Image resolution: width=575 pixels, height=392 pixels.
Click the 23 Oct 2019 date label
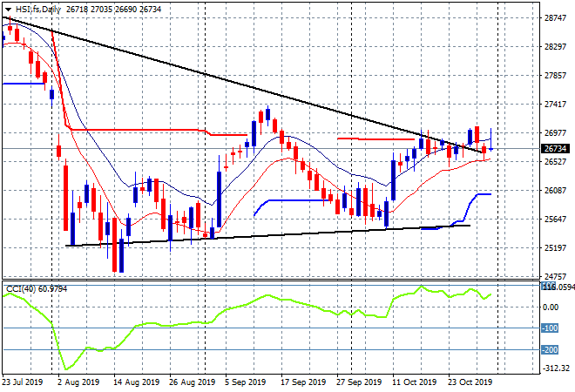tap(470, 382)
